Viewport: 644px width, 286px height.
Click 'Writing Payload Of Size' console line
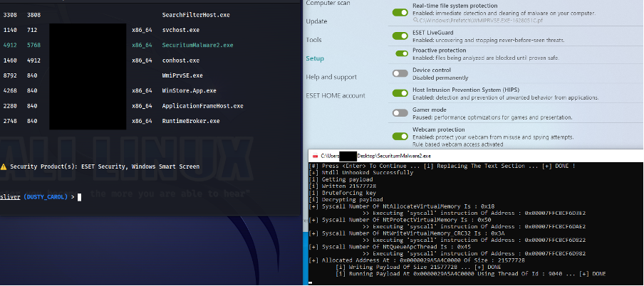[x=418, y=267]
